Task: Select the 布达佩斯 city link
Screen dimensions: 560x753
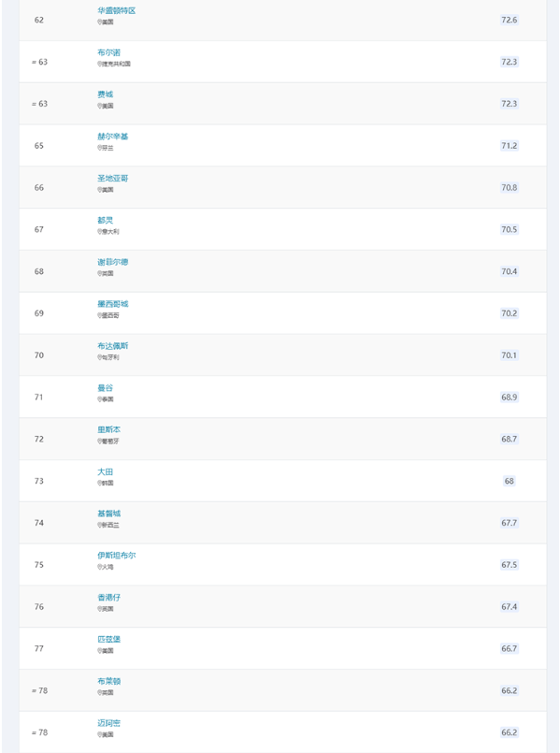Action: [113, 346]
